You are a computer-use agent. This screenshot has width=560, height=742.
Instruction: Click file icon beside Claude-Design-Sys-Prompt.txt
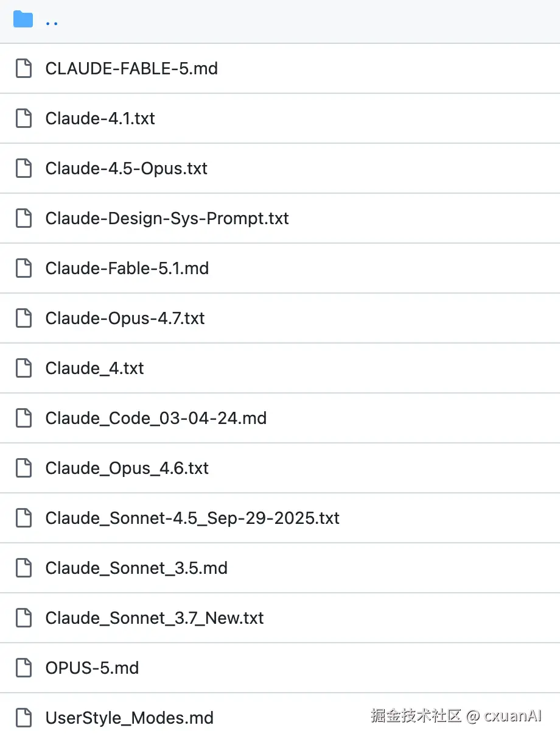(x=24, y=218)
